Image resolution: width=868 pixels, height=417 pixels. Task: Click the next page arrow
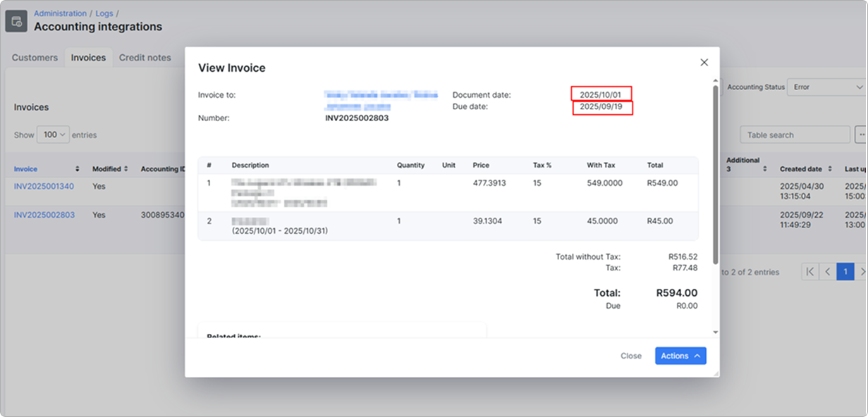tap(862, 272)
